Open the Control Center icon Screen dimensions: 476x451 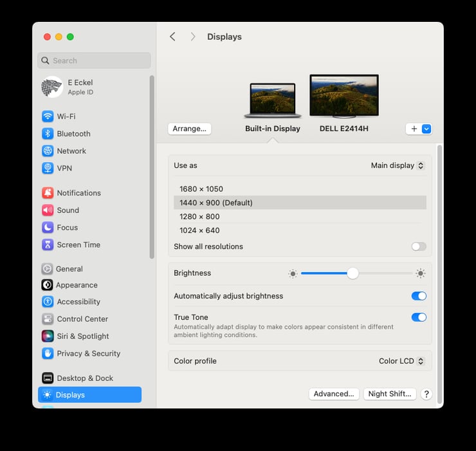tap(48, 319)
